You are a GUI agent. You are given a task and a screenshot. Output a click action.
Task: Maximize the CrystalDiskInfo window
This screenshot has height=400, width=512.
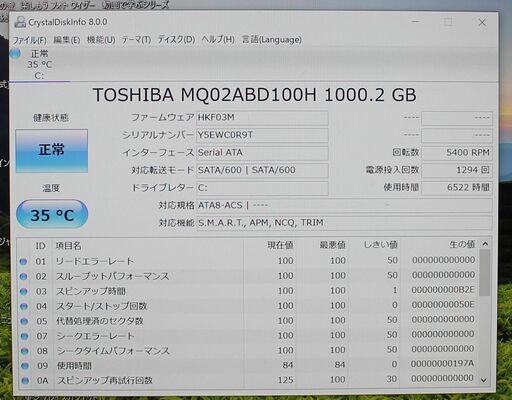448,22
